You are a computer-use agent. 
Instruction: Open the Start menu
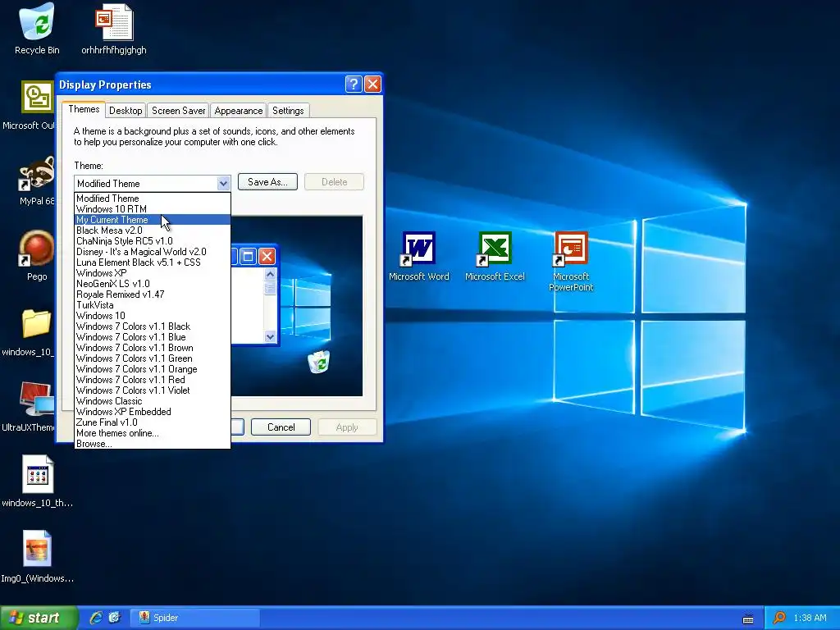tap(38, 618)
